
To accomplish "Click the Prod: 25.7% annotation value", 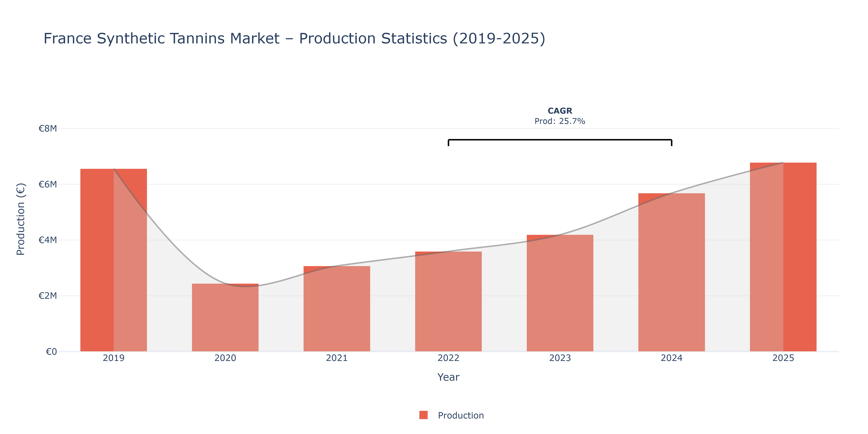I will tap(560, 121).
